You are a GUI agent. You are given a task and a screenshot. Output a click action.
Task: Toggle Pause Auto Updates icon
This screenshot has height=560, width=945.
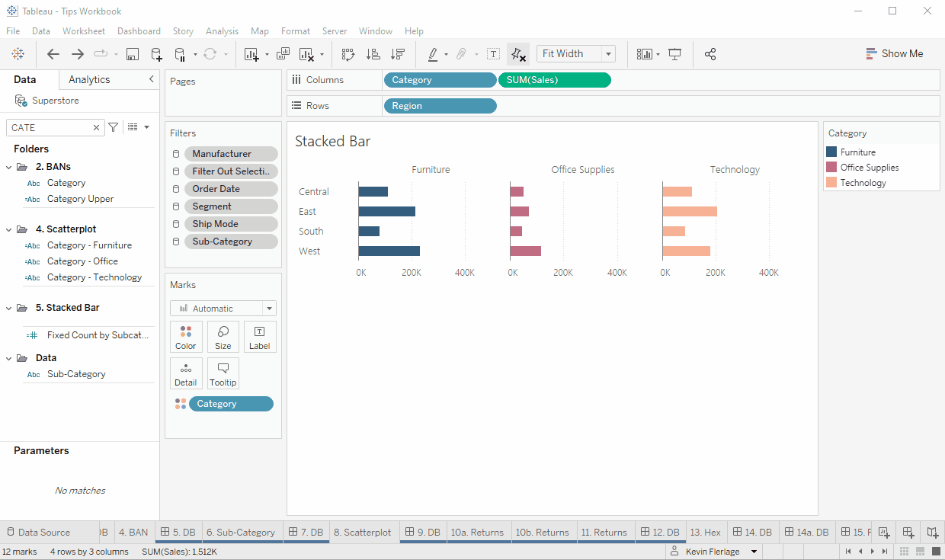point(180,54)
